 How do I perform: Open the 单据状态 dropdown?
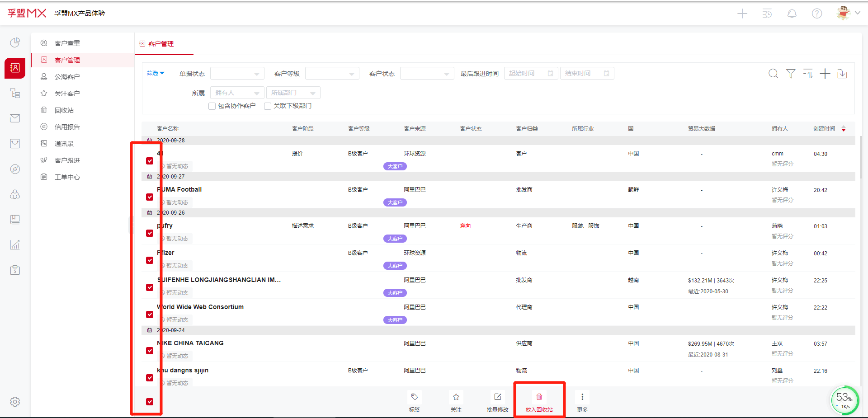(x=237, y=74)
